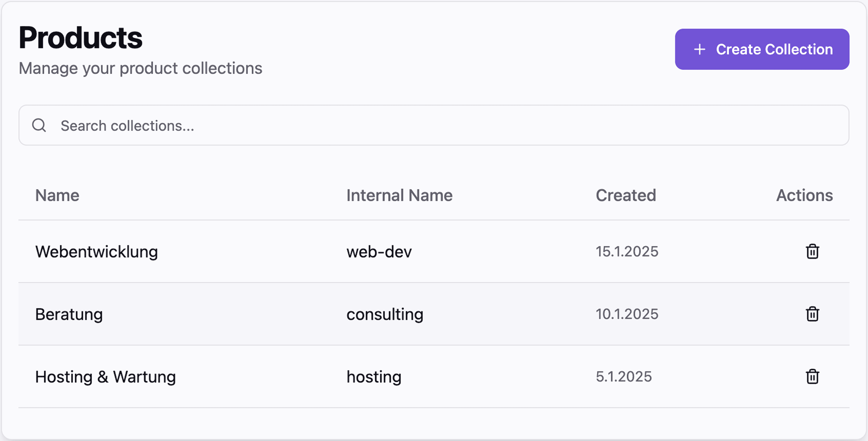Screen dimensions: 868x441
Task: Open the Hosting & Wartung collection name
Action: tap(105, 377)
